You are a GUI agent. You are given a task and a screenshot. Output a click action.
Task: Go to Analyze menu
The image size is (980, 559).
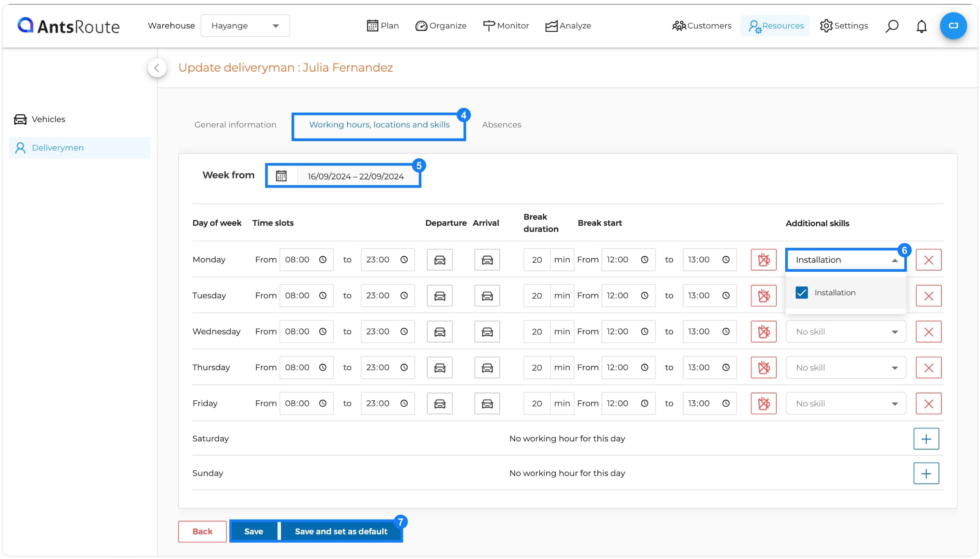click(x=568, y=26)
